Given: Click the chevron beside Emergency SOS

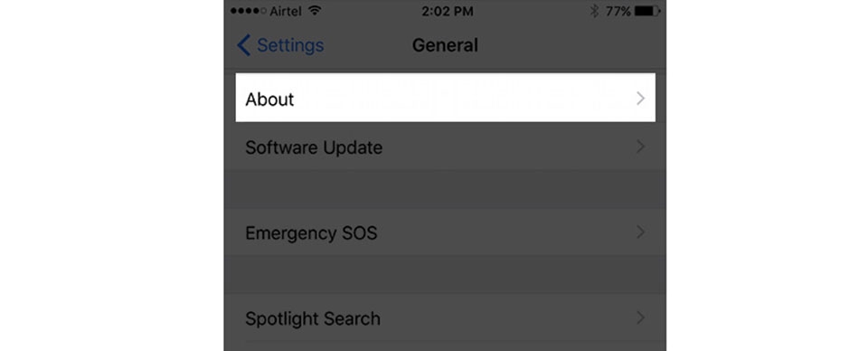Looking at the screenshot, I should [x=640, y=232].
